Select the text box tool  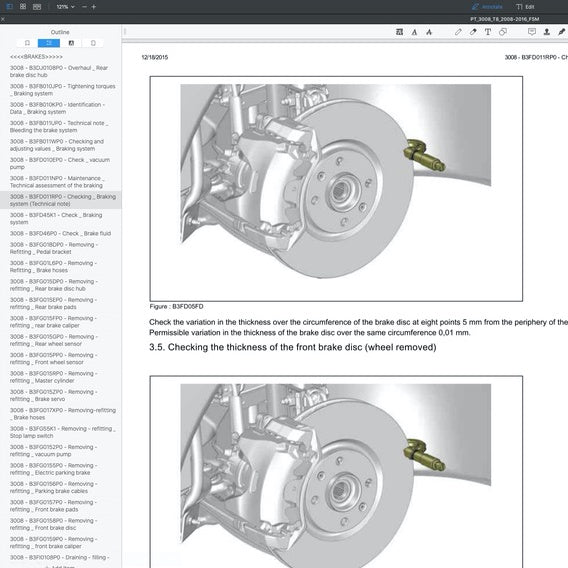(x=488, y=32)
